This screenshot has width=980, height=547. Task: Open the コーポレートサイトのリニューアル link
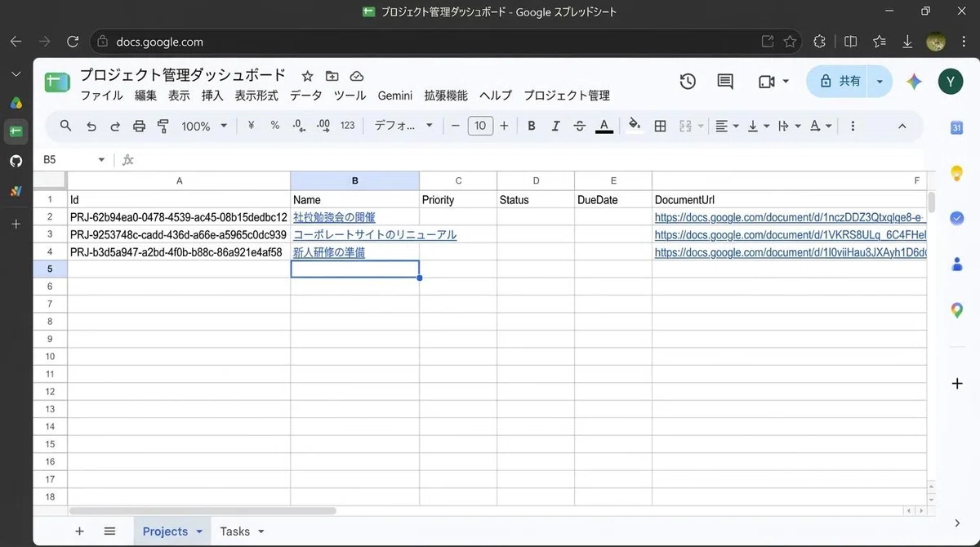tap(375, 235)
